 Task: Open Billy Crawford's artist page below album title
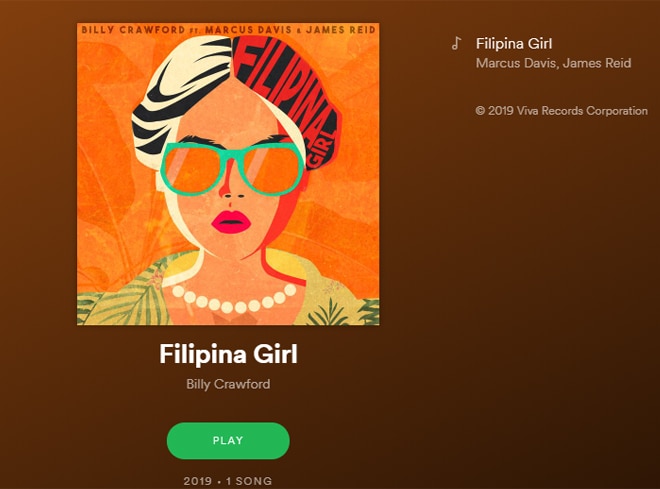coord(228,384)
